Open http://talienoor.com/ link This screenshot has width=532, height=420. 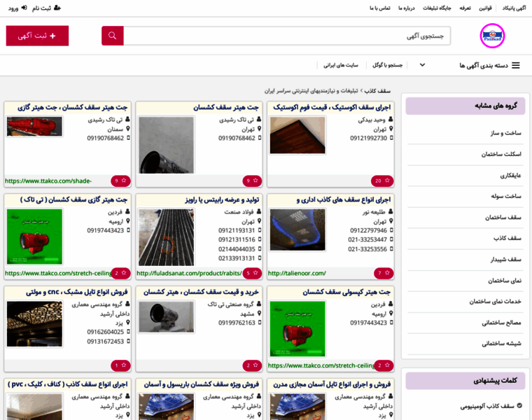pos(297,273)
